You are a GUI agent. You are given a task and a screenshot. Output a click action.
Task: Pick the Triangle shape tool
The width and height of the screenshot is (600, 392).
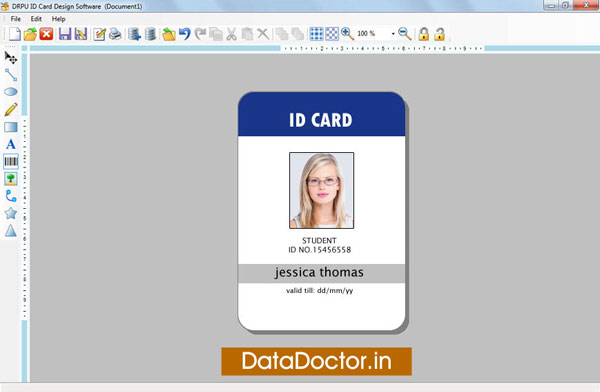tap(11, 230)
